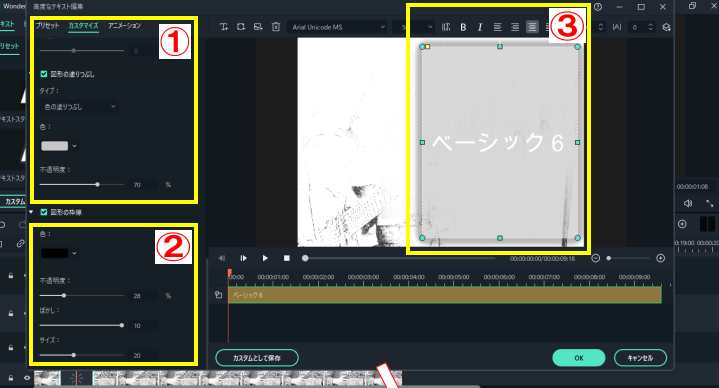Delete element with the trash icon
This screenshot has height=388, width=719.
276,27
